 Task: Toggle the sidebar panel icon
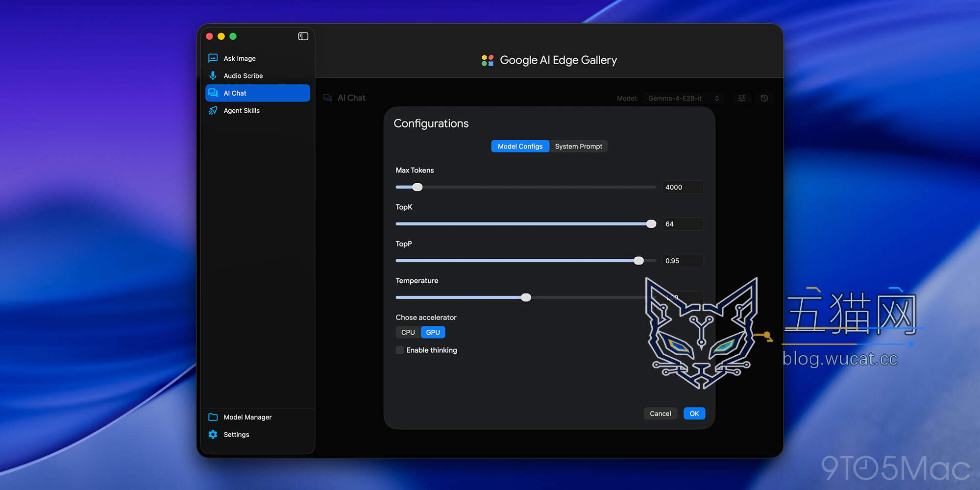[303, 36]
